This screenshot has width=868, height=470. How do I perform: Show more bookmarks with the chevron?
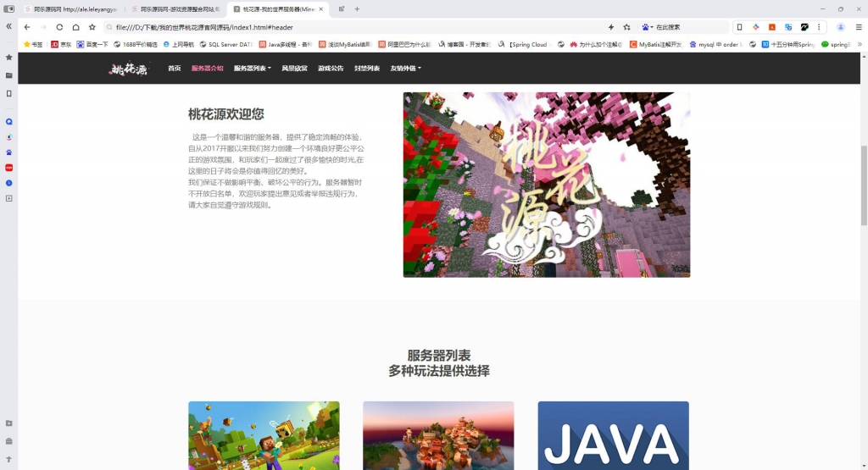[x=860, y=44]
